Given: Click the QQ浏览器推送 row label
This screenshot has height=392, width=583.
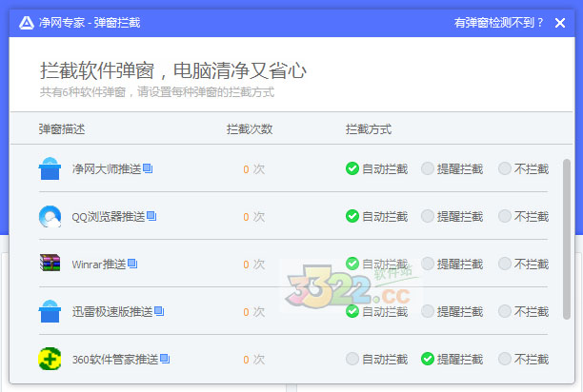Looking at the screenshot, I should 109,216.
